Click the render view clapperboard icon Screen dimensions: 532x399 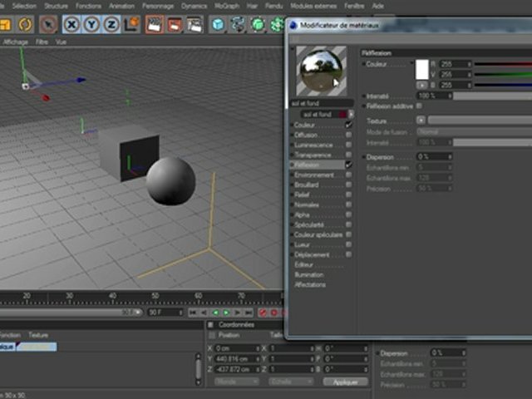coord(154,24)
